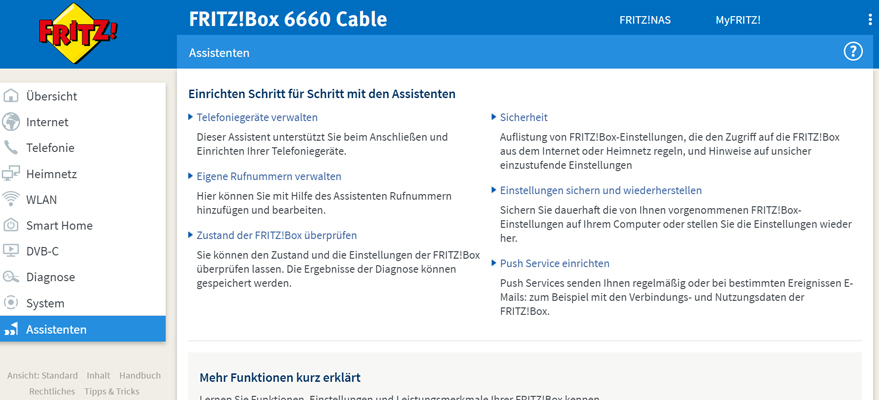Expand the System menu section
The width and height of the screenshot is (879, 400).
coord(45,303)
